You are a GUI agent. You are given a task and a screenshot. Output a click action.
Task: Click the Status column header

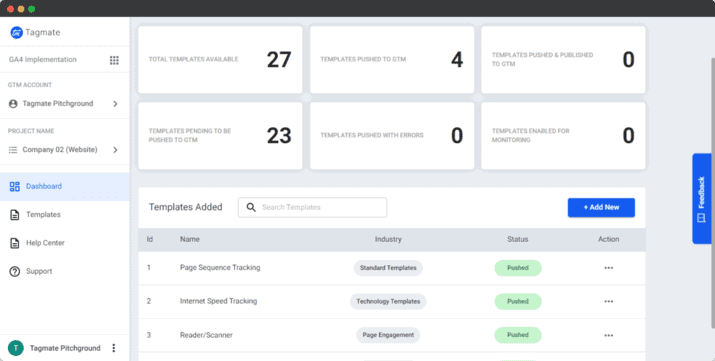518,239
